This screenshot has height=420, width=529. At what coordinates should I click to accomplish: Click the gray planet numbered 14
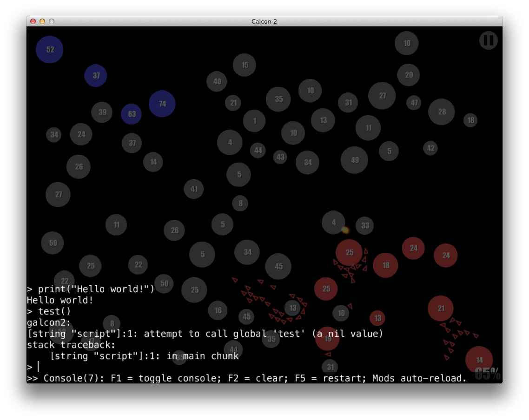153,162
